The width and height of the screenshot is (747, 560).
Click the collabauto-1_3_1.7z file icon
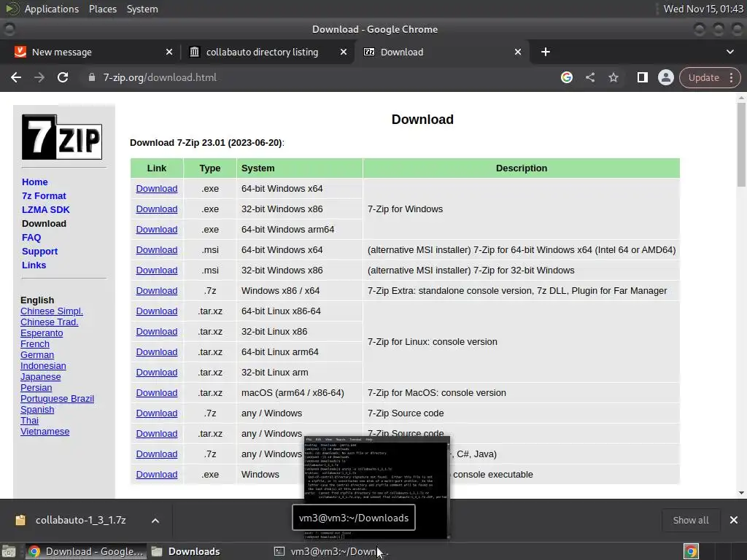20,520
